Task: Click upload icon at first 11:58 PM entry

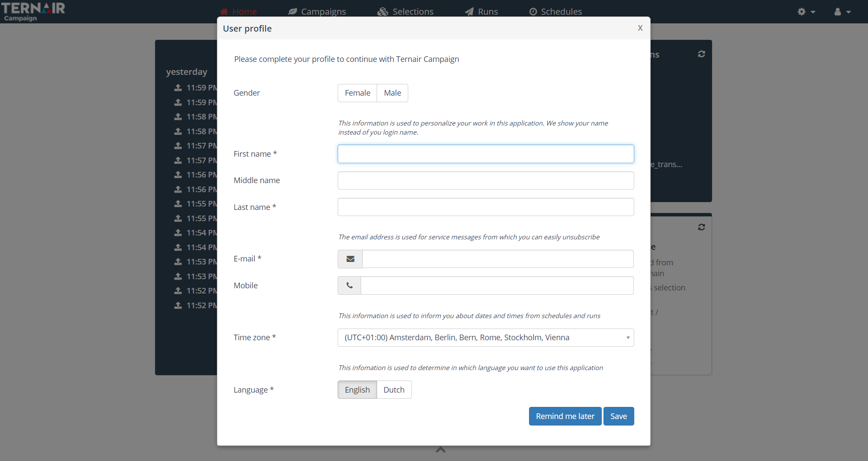Action: [178, 116]
